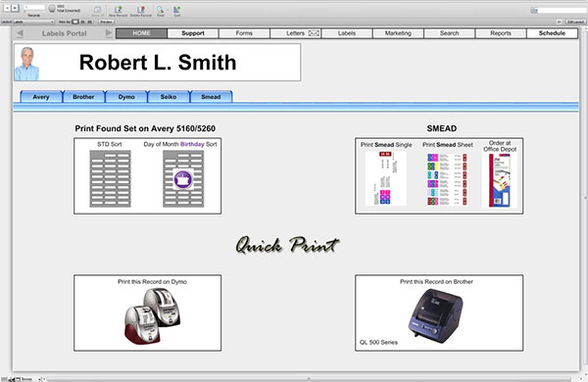The image size is (588, 382).
Task: Open the HOME tab
Action: [x=141, y=33]
